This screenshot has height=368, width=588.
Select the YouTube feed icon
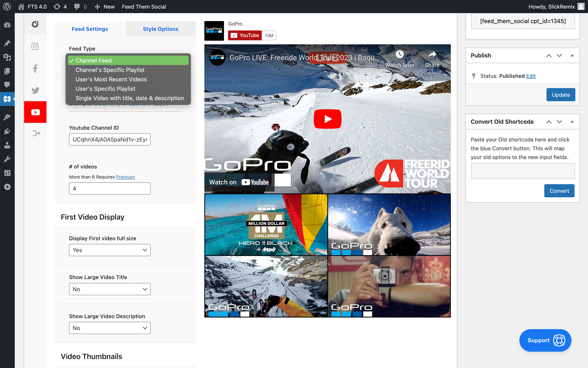tap(35, 112)
